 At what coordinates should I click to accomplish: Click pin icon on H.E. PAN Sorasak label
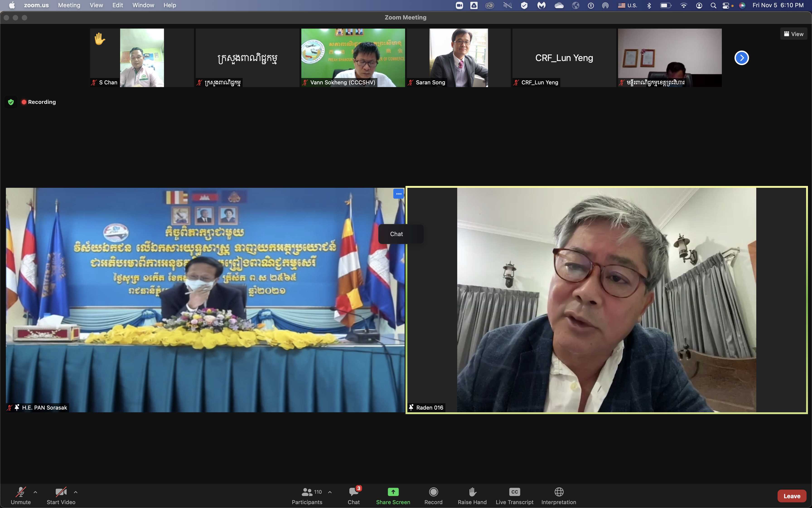[x=17, y=408]
